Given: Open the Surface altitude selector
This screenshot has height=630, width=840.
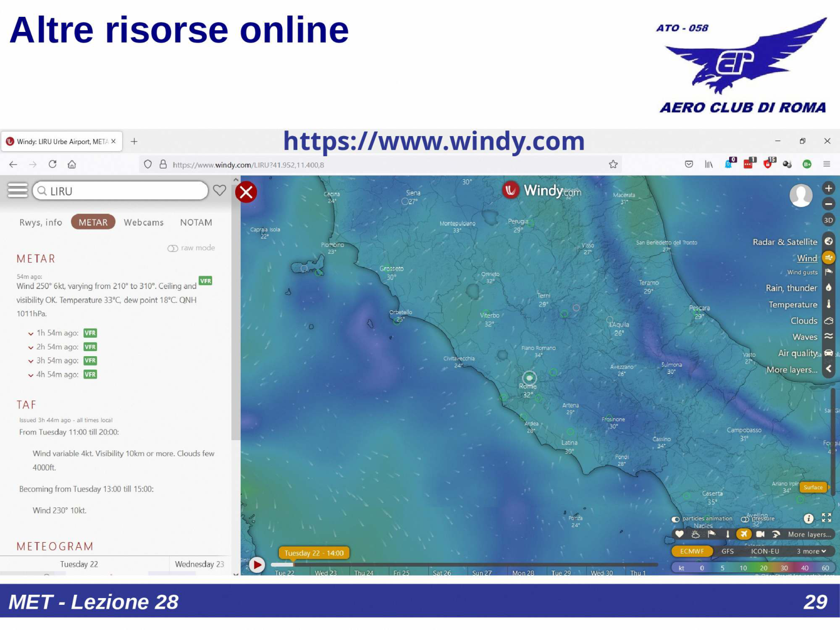Looking at the screenshot, I should 813,487.
